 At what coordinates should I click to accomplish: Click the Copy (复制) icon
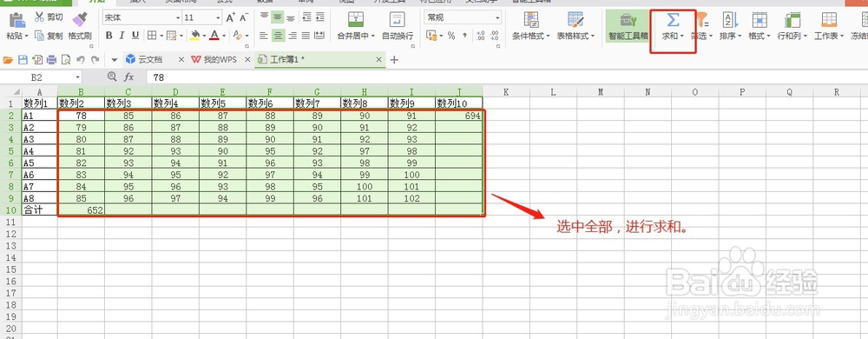pyautogui.click(x=39, y=36)
